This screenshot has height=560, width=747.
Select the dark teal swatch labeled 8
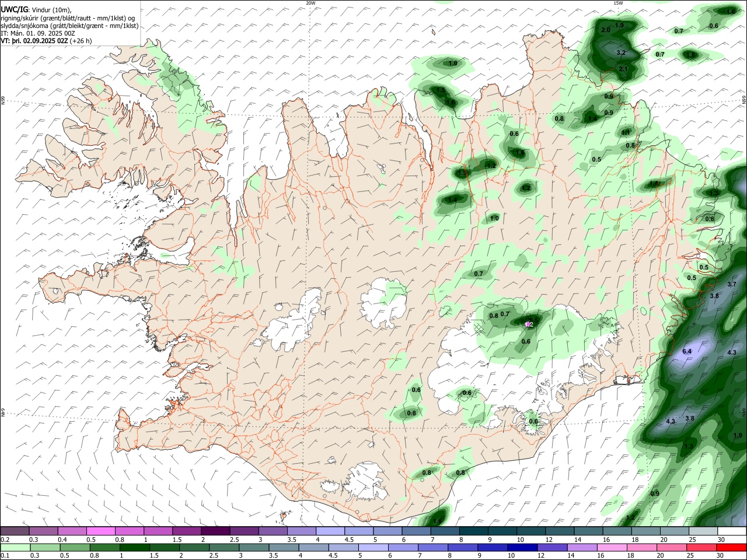pyautogui.click(x=474, y=531)
